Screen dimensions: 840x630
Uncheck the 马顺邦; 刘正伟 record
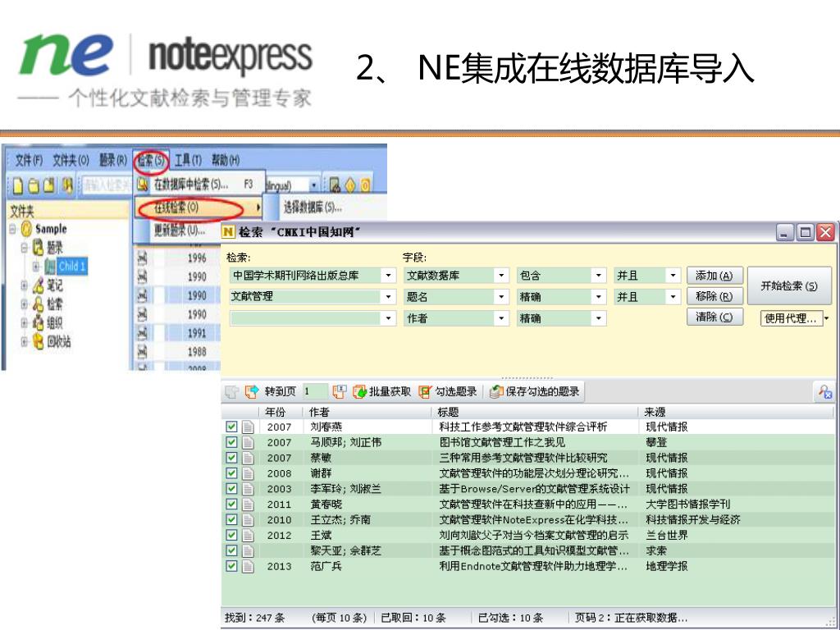pyautogui.click(x=231, y=442)
